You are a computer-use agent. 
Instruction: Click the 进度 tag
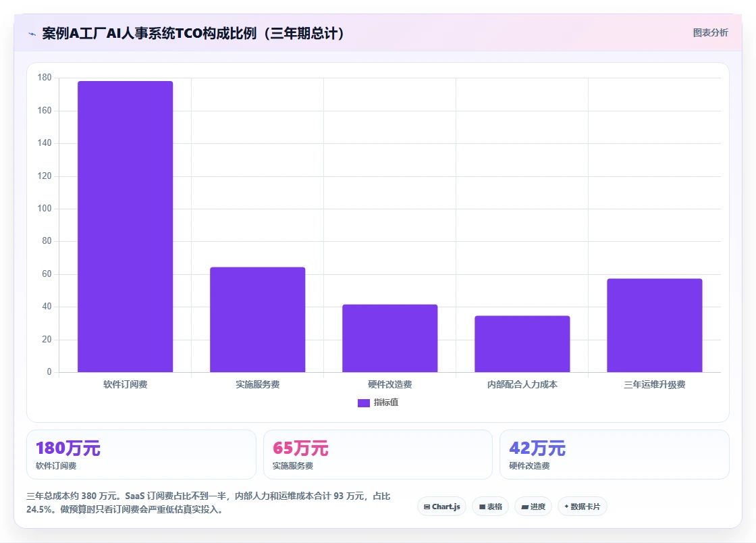pyautogui.click(x=533, y=507)
